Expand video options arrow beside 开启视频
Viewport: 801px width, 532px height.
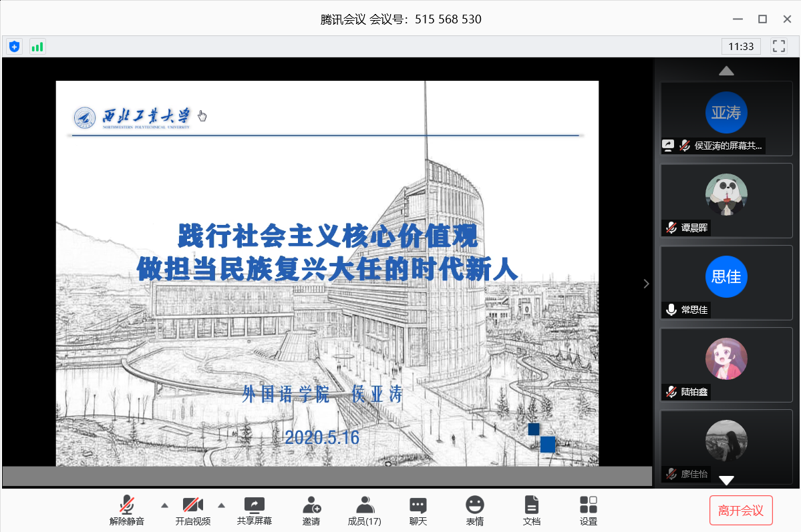pos(222,505)
